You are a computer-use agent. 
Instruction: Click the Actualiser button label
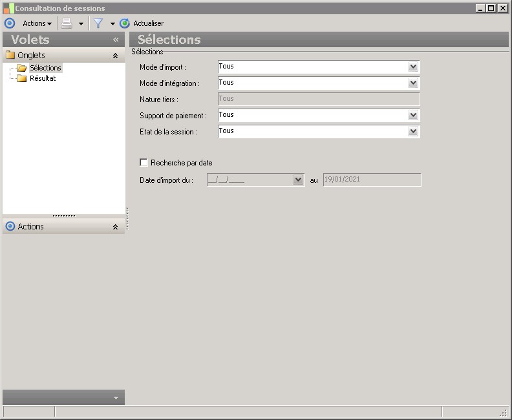149,23
